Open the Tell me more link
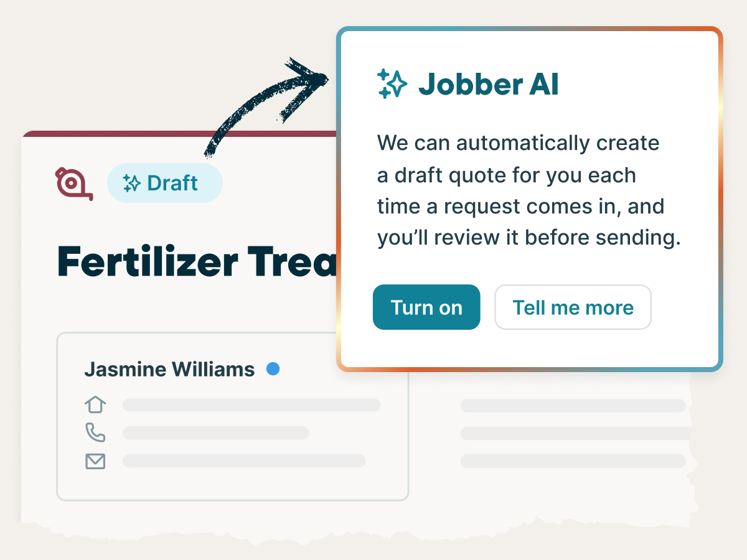Image resolution: width=747 pixels, height=560 pixels. coord(573,307)
